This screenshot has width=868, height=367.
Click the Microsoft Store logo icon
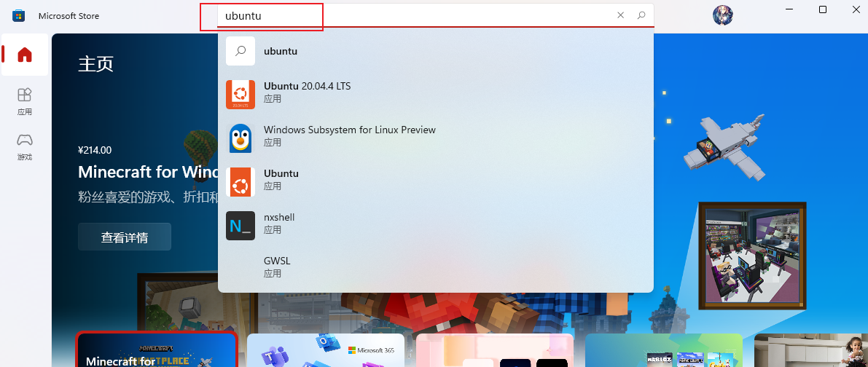pos(18,15)
